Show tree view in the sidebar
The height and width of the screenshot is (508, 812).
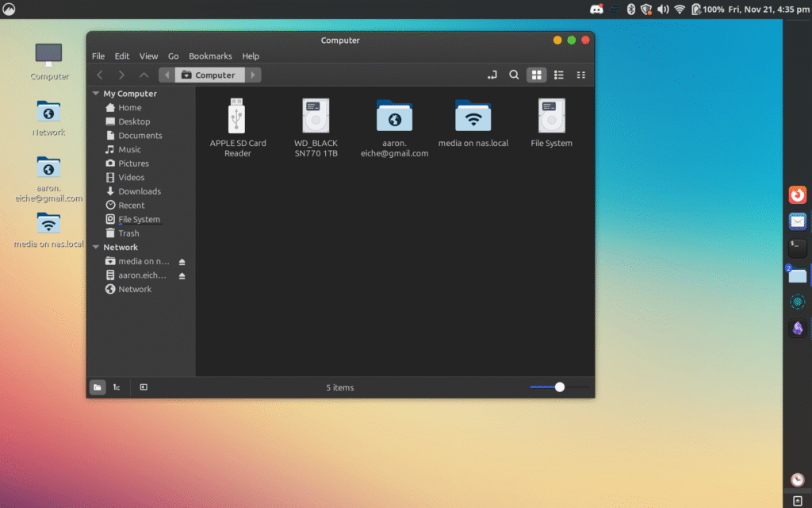(x=117, y=387)
